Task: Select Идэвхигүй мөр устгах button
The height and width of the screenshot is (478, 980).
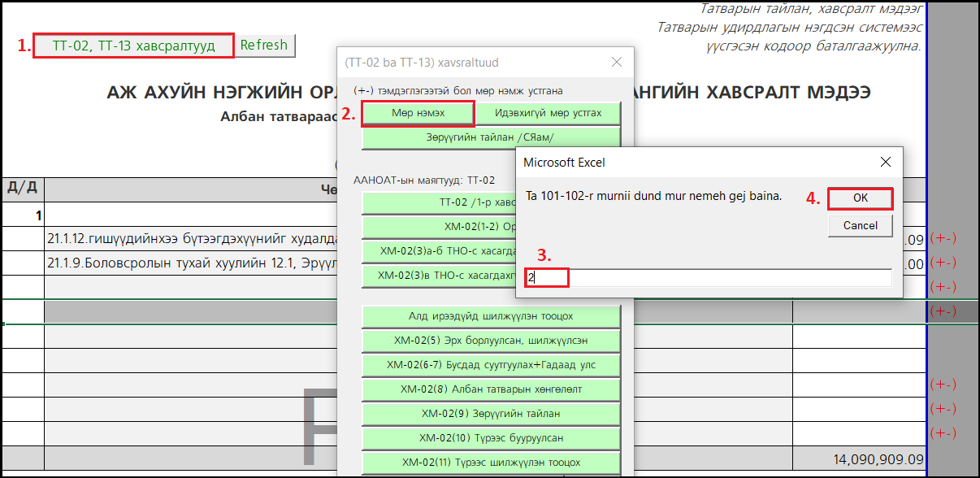Action: 548,113
